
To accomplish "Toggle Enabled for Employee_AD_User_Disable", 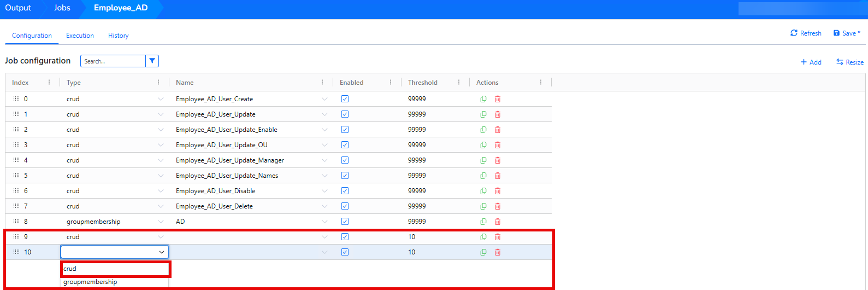I will tap(345, 191).
